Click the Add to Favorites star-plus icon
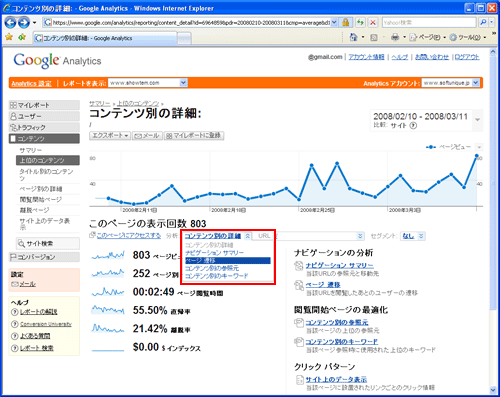Screen dimensions: 500x397 tap(22, 37)
